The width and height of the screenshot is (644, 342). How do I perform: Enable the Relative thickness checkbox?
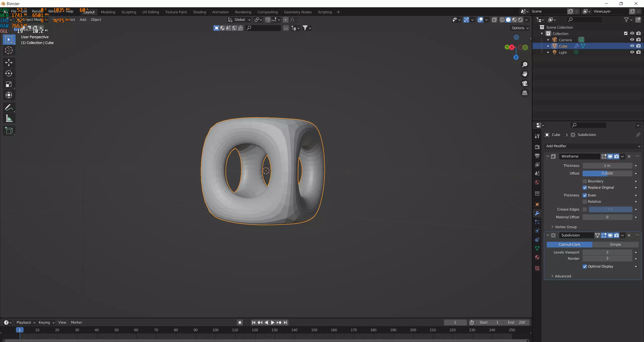tap(585, 202)
